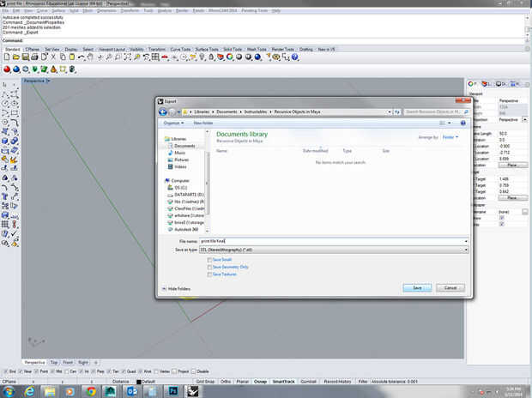
Task: Open Outlook from the Windows taskbar
Action: coord(132,391)
